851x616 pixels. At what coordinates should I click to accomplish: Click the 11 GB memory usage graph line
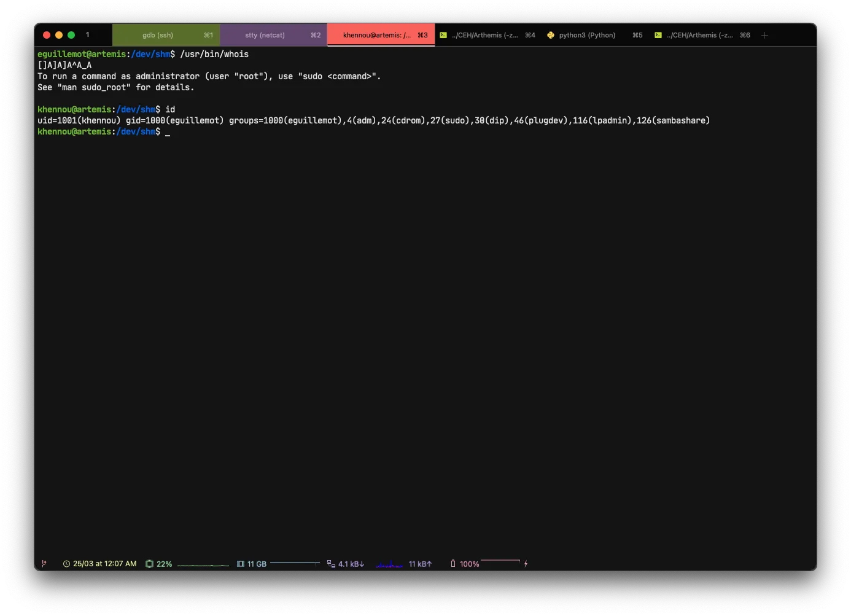[x=295, y=563]
